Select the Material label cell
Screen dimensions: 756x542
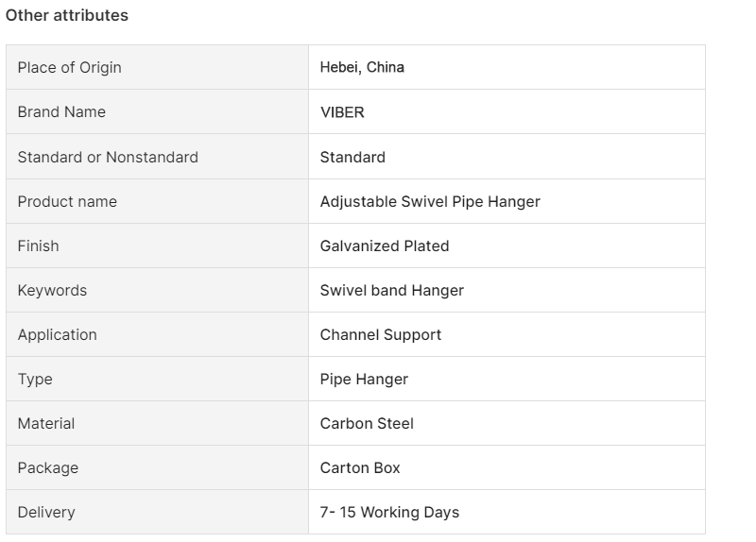tap(157, 423)
